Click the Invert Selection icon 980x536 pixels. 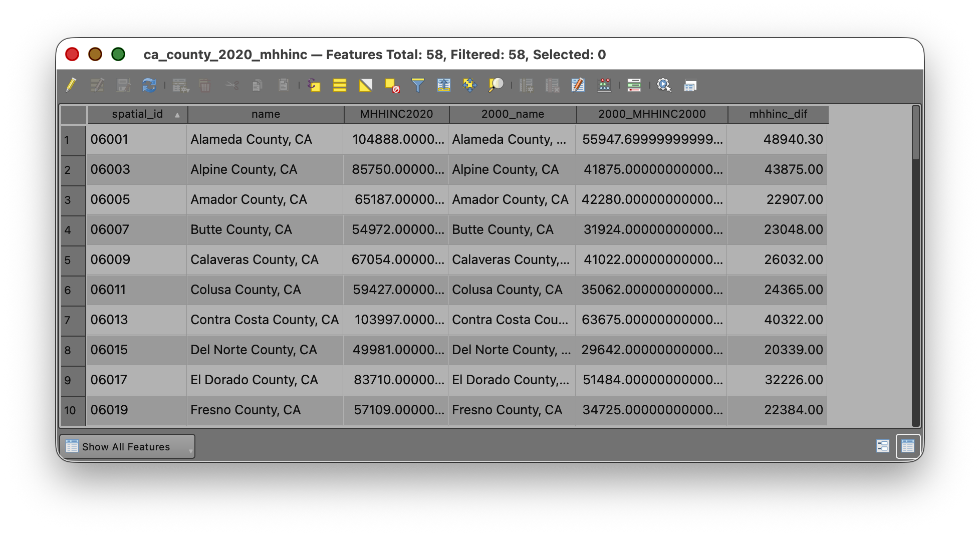tap(366, 85)
